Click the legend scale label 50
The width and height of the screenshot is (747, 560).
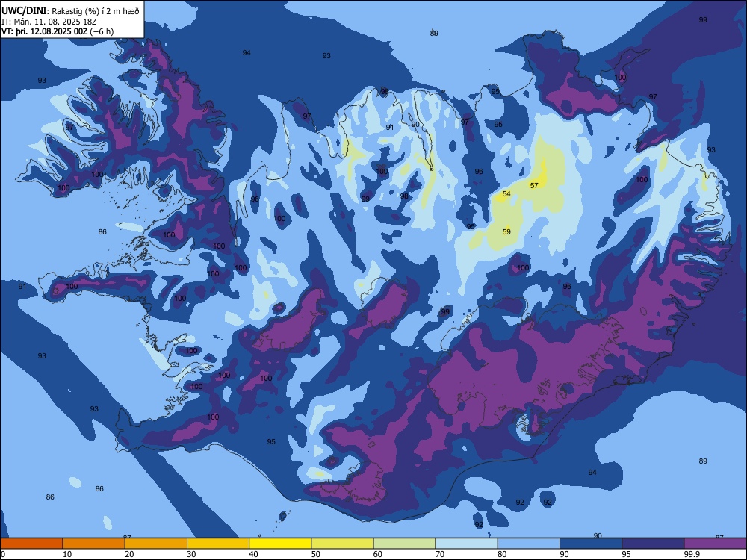315,554
